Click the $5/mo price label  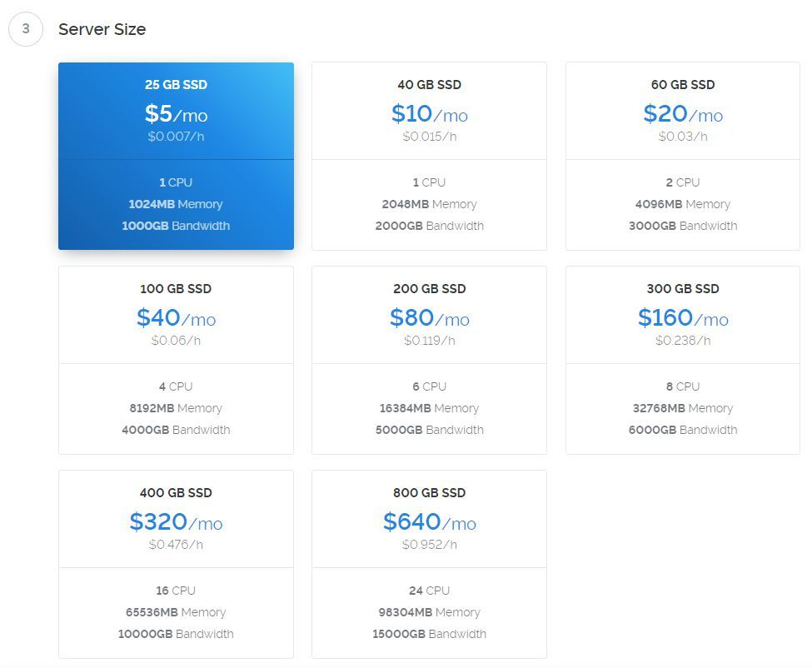point(176,115)
